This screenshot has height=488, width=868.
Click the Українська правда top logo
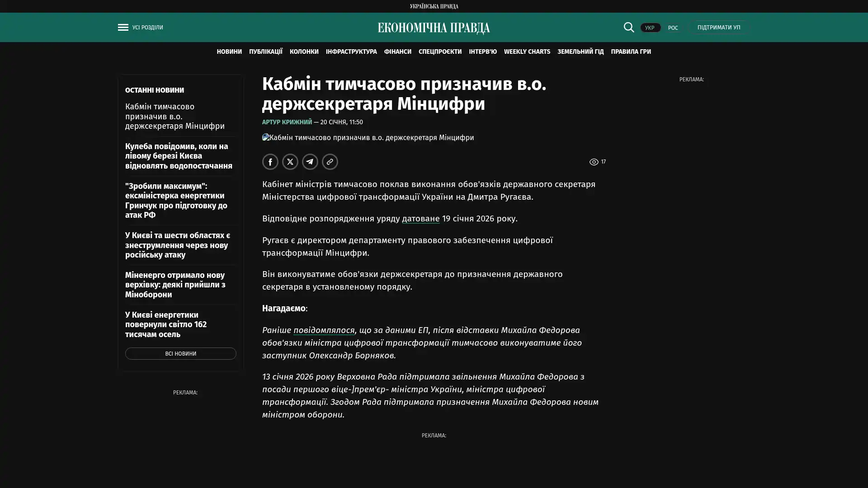[x=434, y=6]
